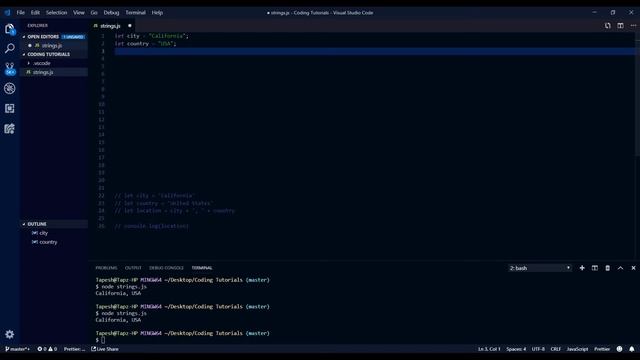Kill the terminal with trash icon

pyautogui.click(x=607, y=268)
